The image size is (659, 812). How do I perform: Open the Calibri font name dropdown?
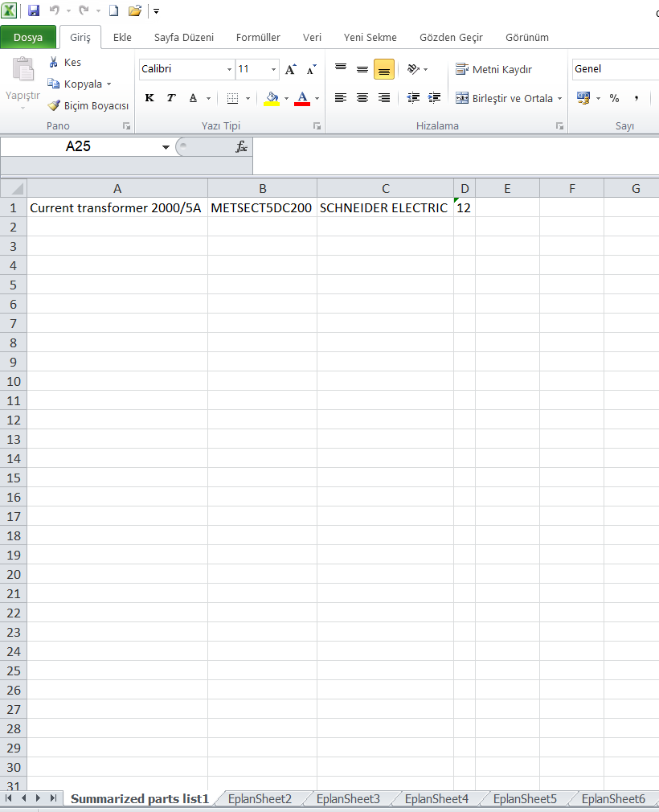click(x=229, y=69)
